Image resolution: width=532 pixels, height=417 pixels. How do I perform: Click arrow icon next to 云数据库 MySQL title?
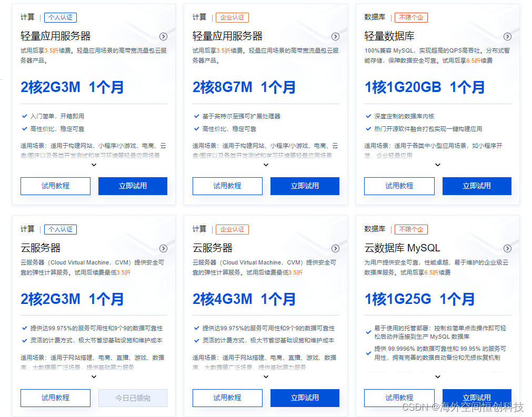point(507,249)
